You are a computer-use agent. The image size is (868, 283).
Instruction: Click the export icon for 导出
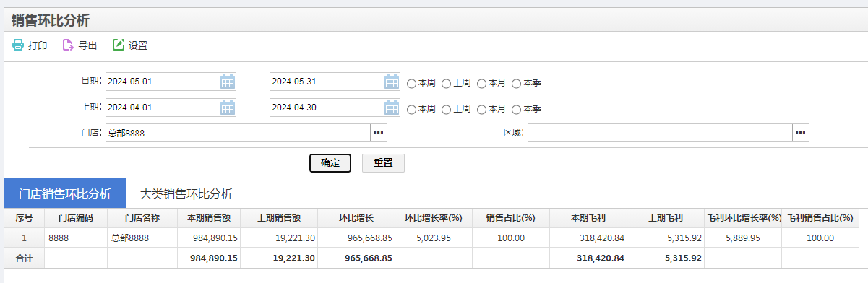click(x=68, y=45)
